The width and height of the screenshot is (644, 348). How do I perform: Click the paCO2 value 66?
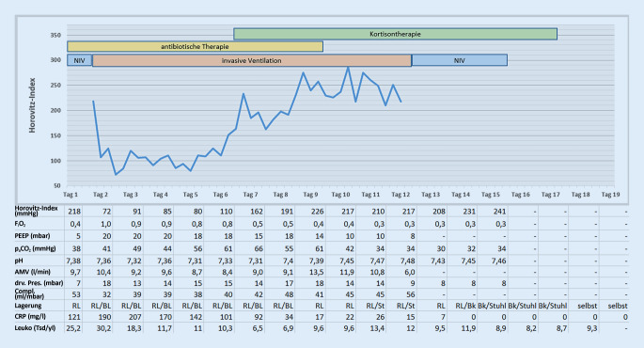coord(259,248)
